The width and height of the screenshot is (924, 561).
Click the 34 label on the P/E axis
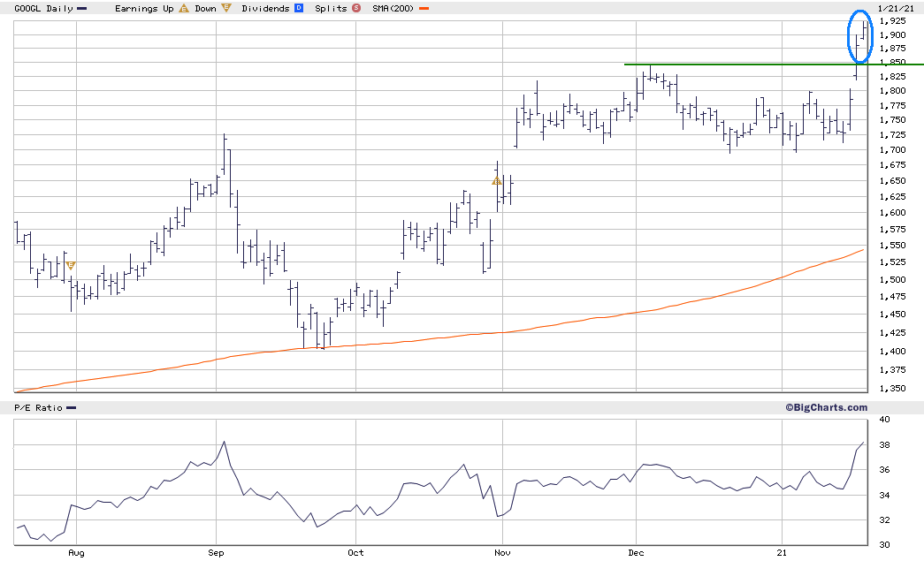coord(884,495)
